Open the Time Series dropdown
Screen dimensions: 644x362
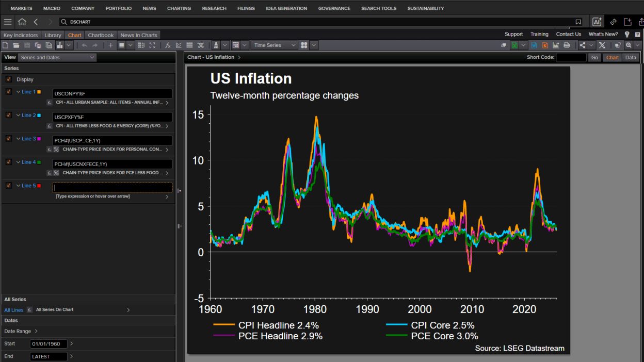(x=275, y=45)
